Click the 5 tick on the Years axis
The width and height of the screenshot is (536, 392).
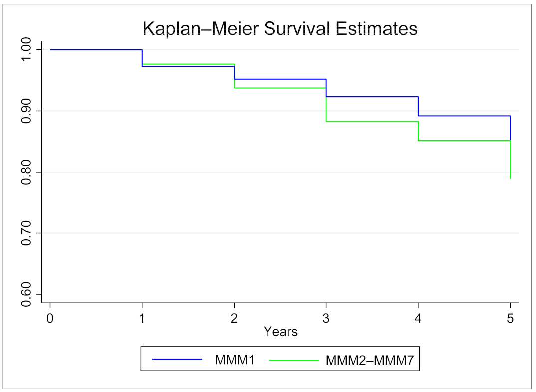coord(510,318)
